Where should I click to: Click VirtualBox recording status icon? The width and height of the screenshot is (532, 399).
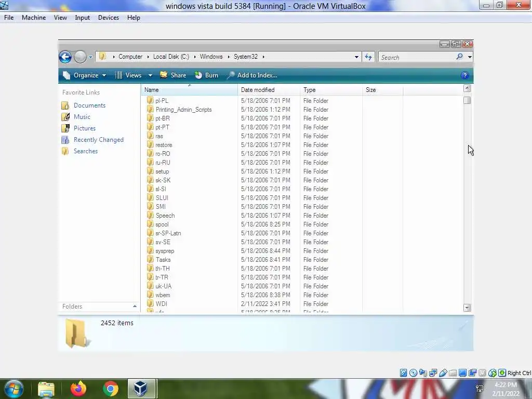coord(472,373)
